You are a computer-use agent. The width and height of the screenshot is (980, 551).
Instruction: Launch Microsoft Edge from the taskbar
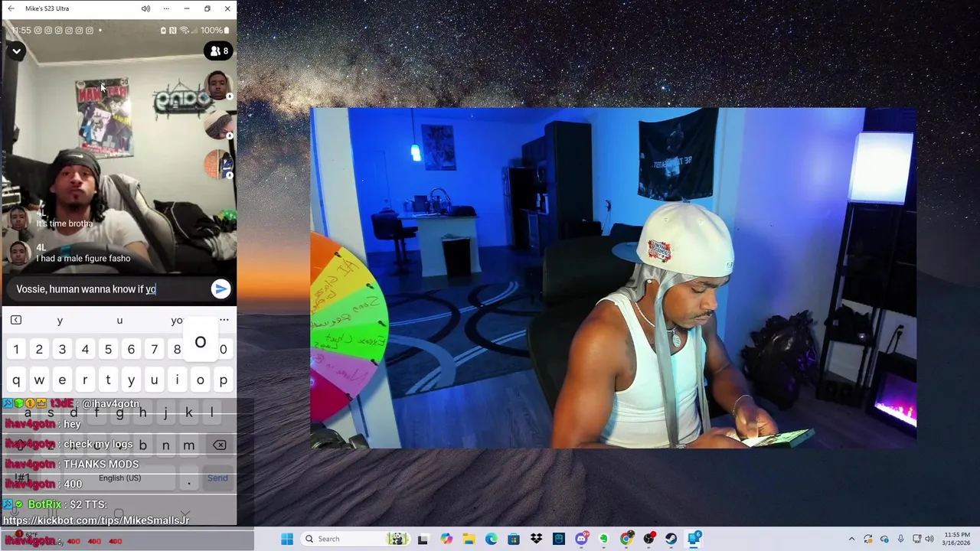tap(491, 539)
